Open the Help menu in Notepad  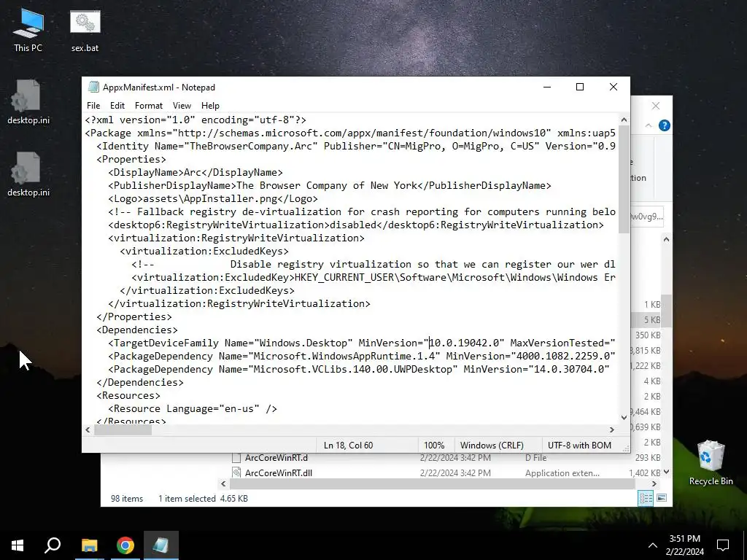click(210, 106)
